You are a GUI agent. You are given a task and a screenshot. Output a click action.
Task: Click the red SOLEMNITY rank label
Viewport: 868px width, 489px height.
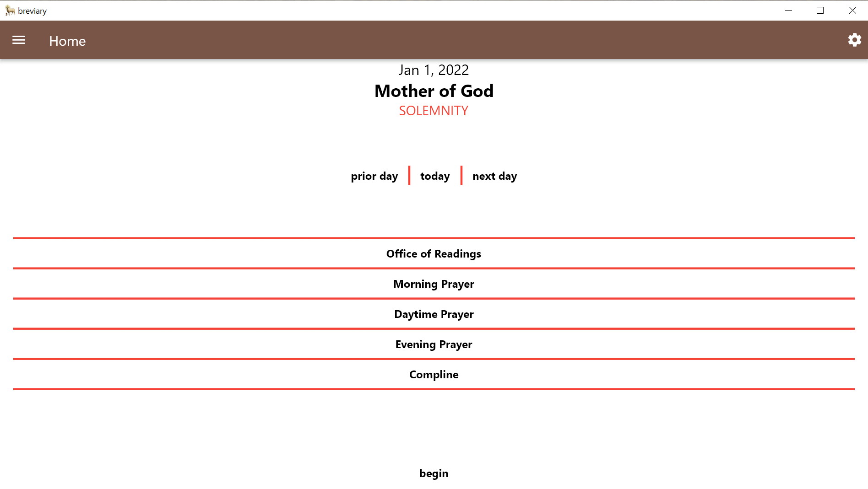[434, 110]
